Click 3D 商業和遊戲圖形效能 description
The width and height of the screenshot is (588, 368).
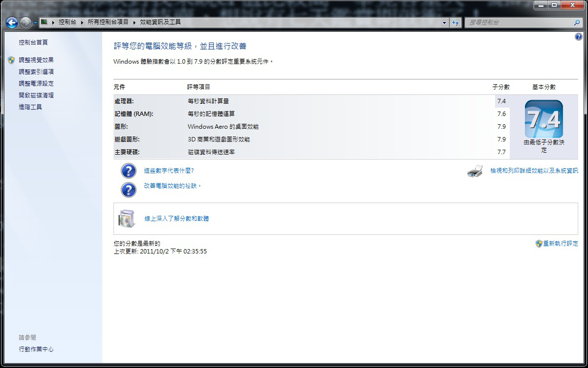tap(219, 139)
